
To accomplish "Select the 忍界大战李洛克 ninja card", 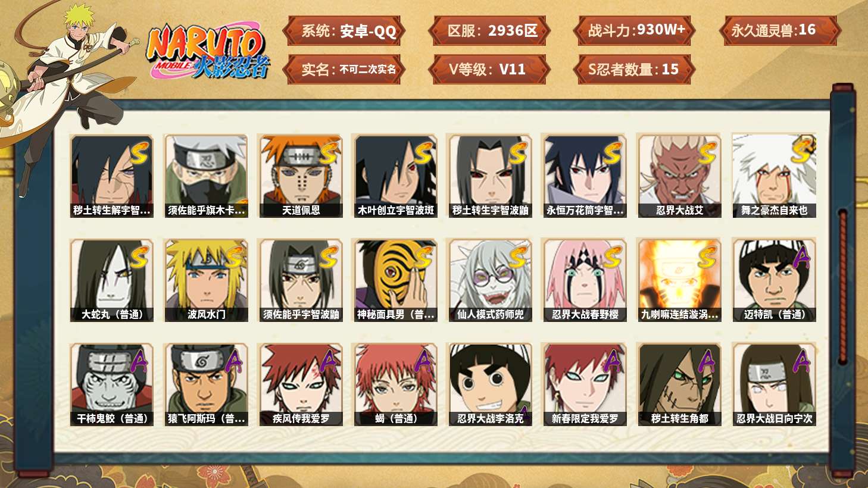I will pos(490,384).
